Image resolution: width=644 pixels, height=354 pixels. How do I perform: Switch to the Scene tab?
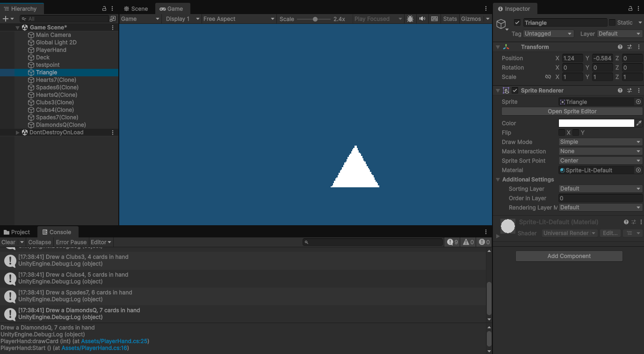(x=136, y=8)
